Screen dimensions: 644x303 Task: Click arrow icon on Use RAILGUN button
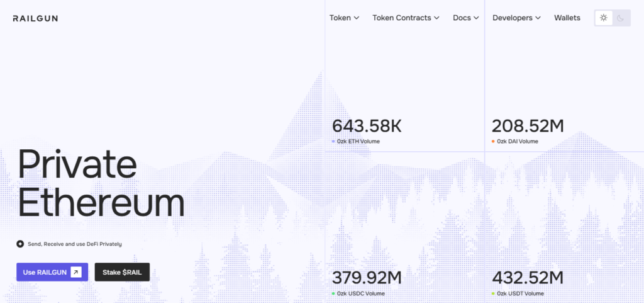coord(76,272)
